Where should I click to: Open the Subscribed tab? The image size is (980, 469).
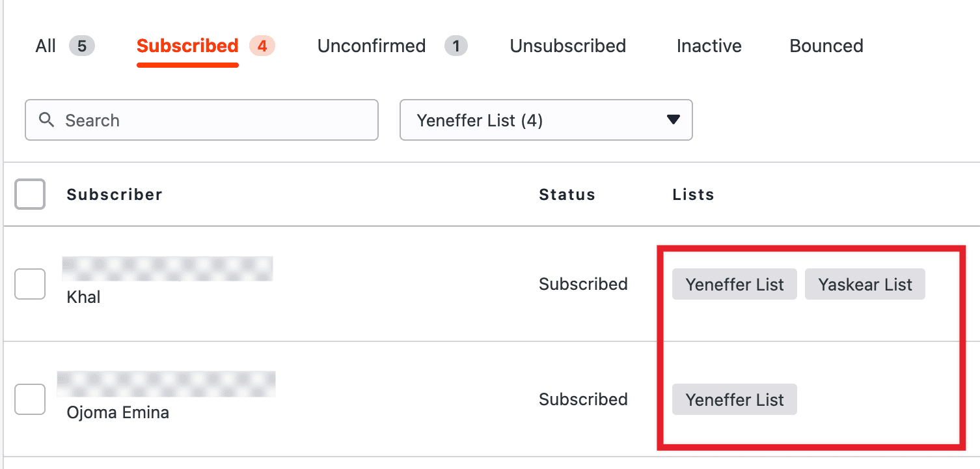click(x=187, y=46)
